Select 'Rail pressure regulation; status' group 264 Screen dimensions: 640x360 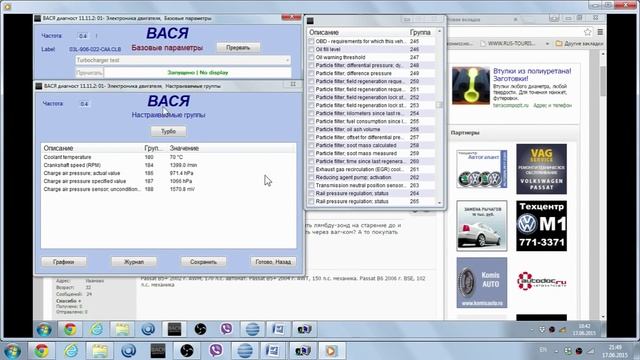click(x=371, y=193)
